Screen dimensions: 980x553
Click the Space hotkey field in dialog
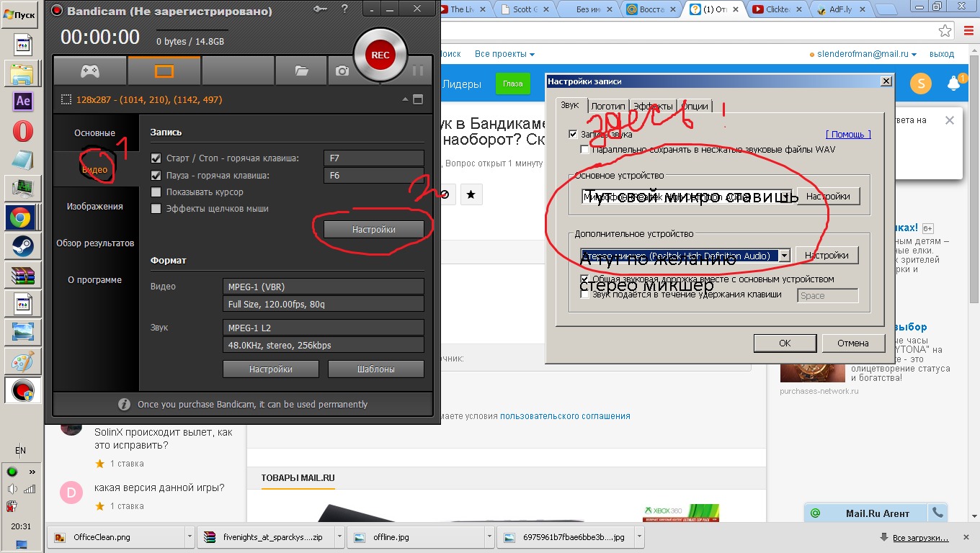click(828, 296)
